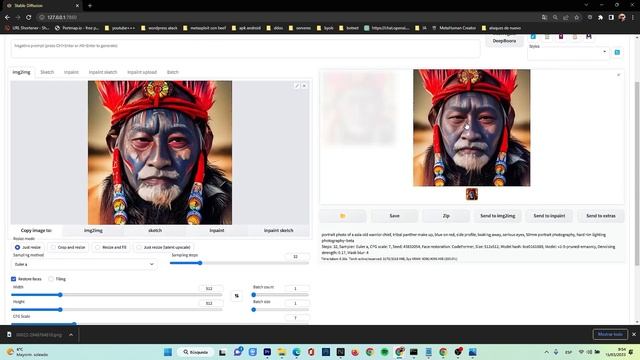
Task: Click the blue arrow icon above Styles
Action: [x=533, y=37]
